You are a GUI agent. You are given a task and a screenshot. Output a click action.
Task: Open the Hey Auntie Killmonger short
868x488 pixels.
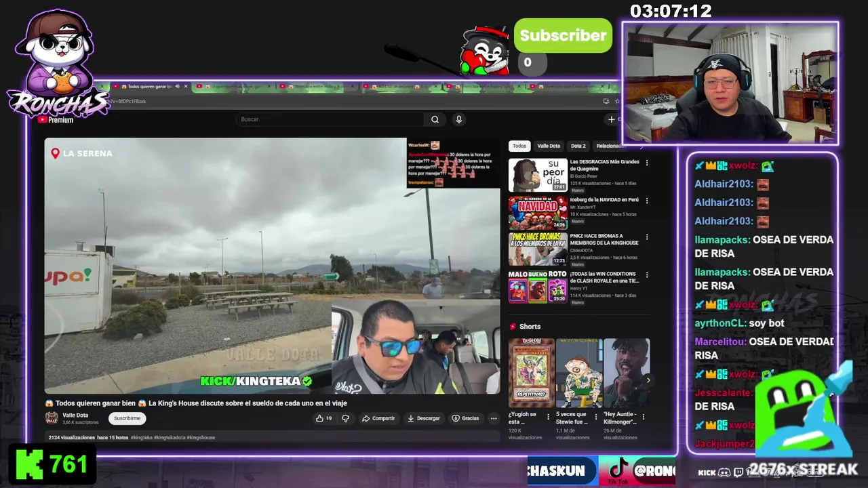[627, 373]
